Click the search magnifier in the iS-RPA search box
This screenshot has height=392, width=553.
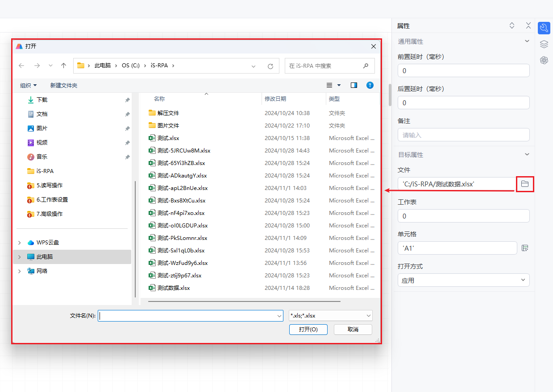click(366, 66)
